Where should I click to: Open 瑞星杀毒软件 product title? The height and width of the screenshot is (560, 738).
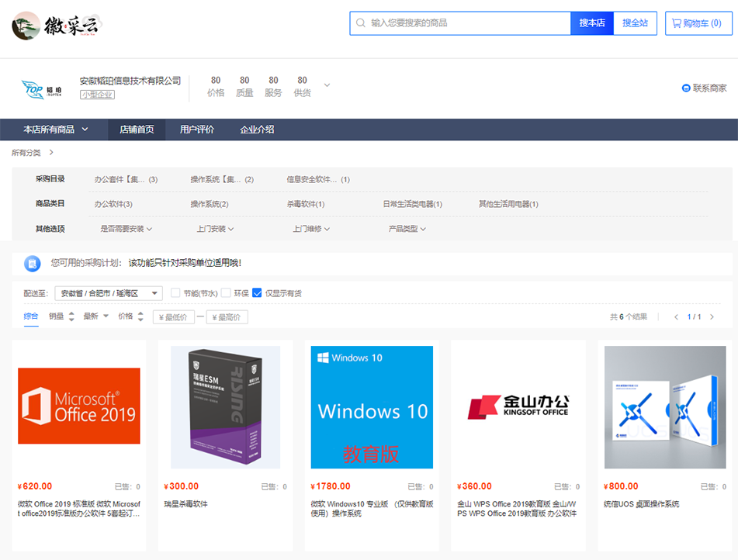point(186,504)
